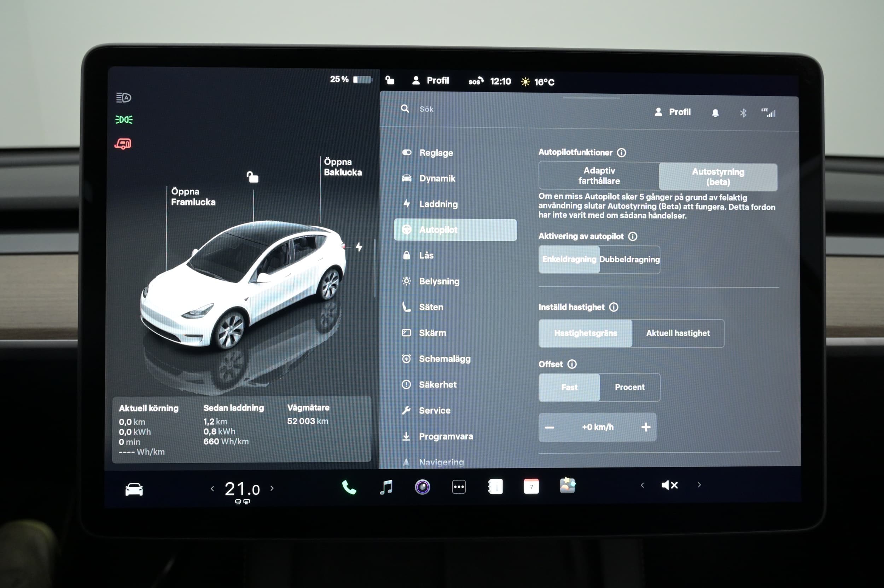This screenshot has height=588, width=884.
Task: Open the Säkerhet settings menu
Action: click(437, 385)
